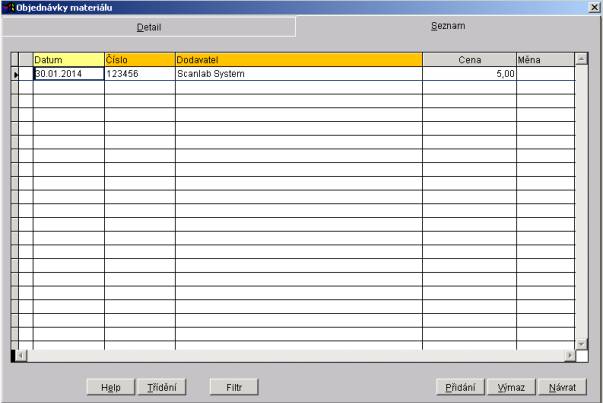The image size is (603, 403).
Task: Open the Seznam tab
Action: (x=447, y=26)
